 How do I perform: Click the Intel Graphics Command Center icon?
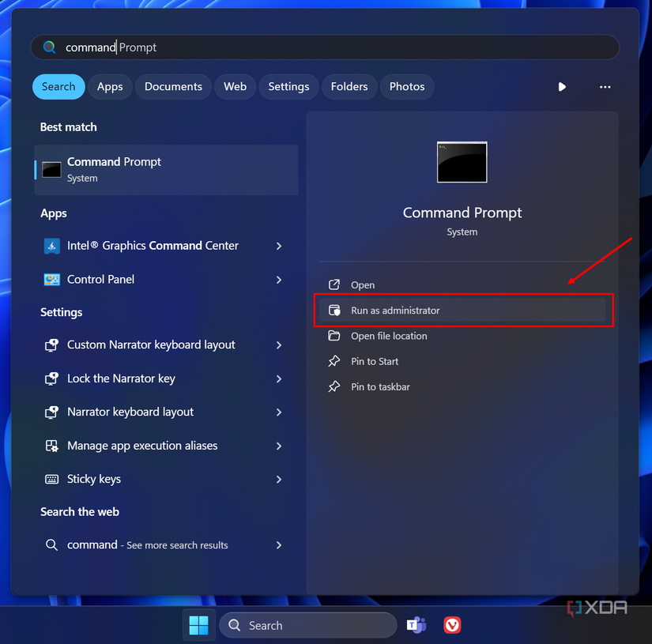click(51, 246)
